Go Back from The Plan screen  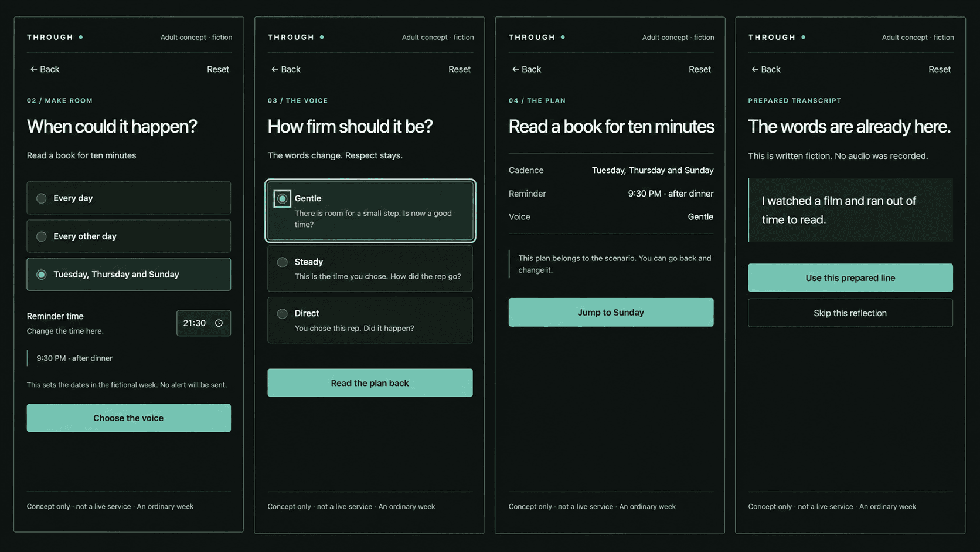(526, 69)
